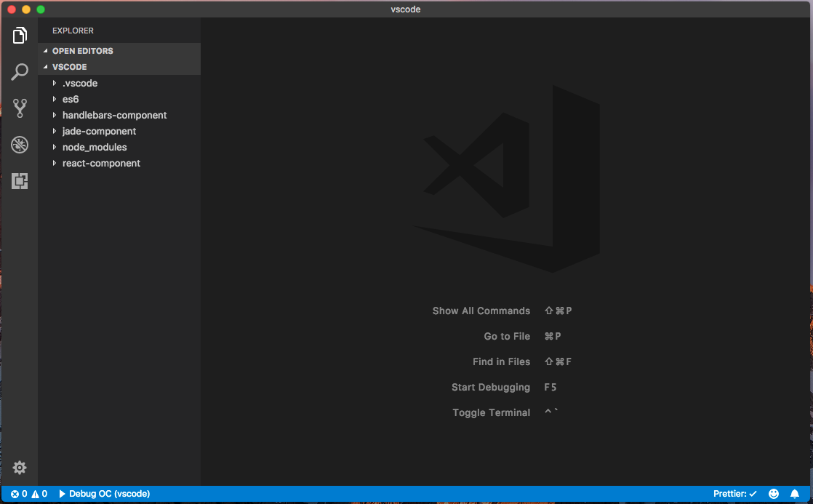Screen dimensions: 813x504
Task: Expand the jade-component folder arrow
Action: (55, 131)
